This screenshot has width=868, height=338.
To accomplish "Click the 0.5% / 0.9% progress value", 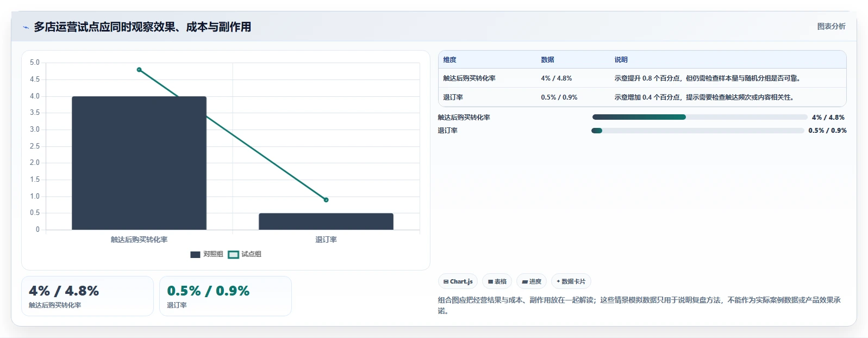I will 827,131.
